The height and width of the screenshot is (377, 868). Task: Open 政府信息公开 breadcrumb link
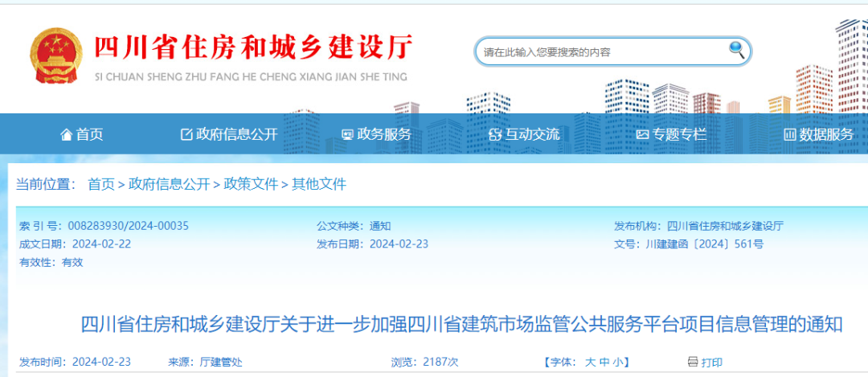point(169,184)
